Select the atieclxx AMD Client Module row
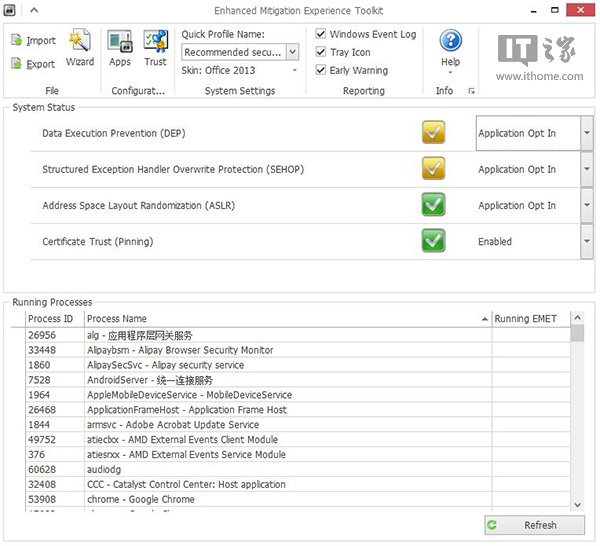The height and width of the screenshot is (546, 600). (x=298, y=440)
